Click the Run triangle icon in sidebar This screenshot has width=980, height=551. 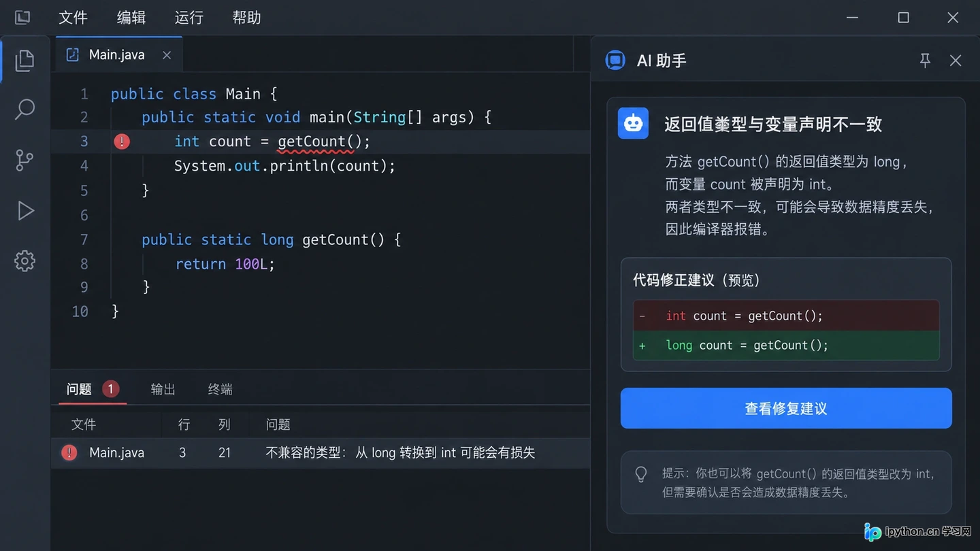coord(25,210)
